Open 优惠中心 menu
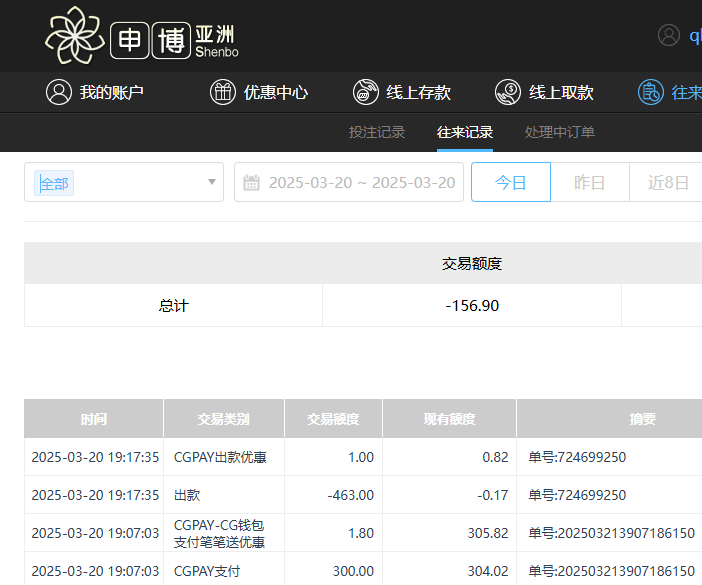The image size is (702, 585). tap(276, 93)
